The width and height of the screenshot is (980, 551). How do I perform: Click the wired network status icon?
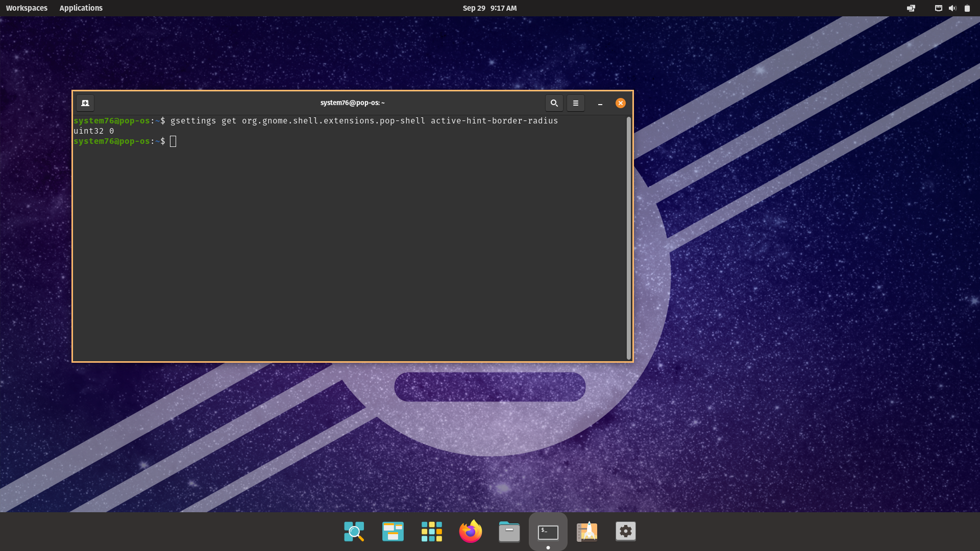click(x=938, y=8)
